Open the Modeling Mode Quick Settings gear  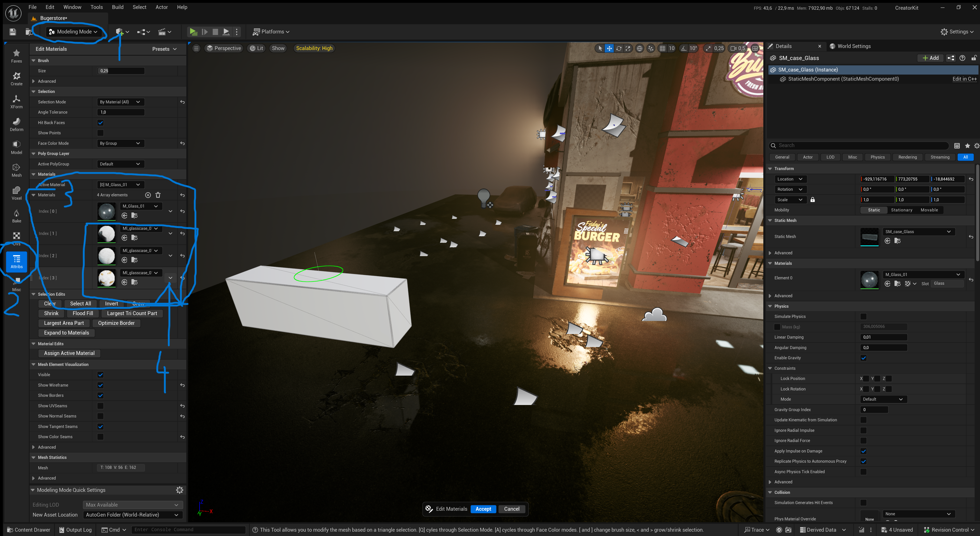[x=180, y=490]
